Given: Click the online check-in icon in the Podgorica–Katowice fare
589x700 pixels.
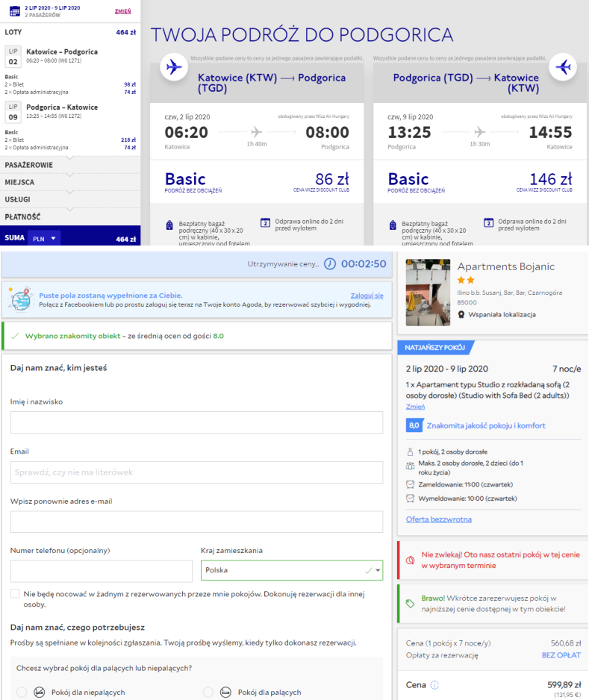Looking at the screenshot, I should tap(488, 223).
